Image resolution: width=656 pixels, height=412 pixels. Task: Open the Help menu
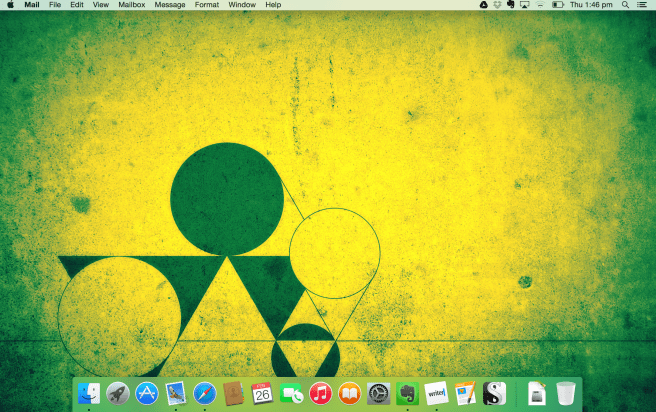pos(273,5)
